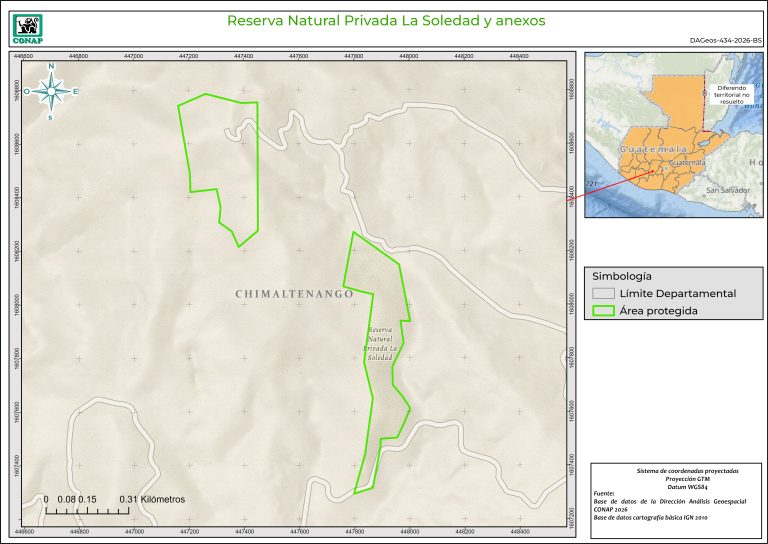Click the map title Reserva Natural Privada La Soledad
This screenshot has width=768, height=544.
[x=385, y=20]
